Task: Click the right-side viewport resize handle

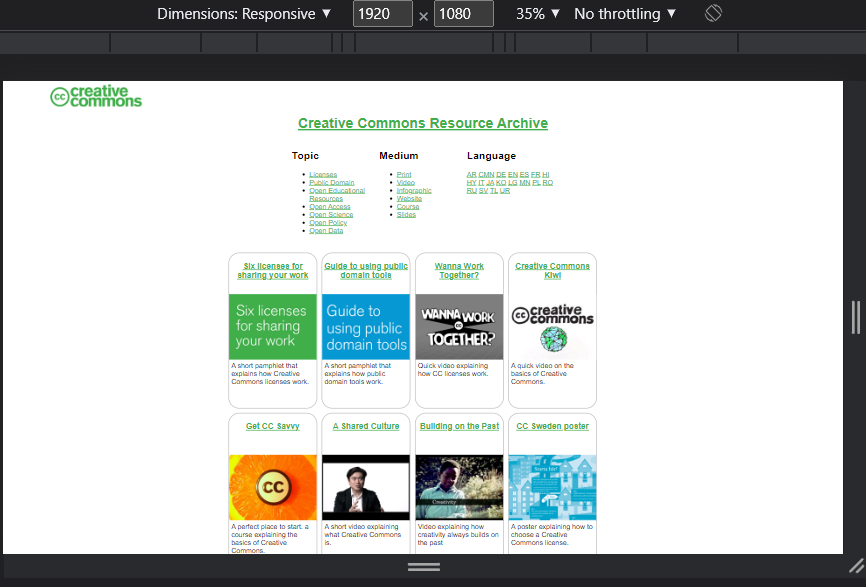Action: (856, 318)
